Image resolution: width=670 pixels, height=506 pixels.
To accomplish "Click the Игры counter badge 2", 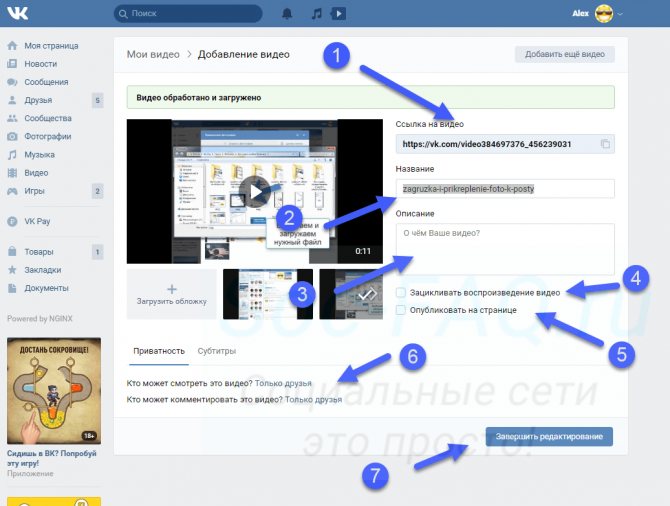I will tap(97, 191).
